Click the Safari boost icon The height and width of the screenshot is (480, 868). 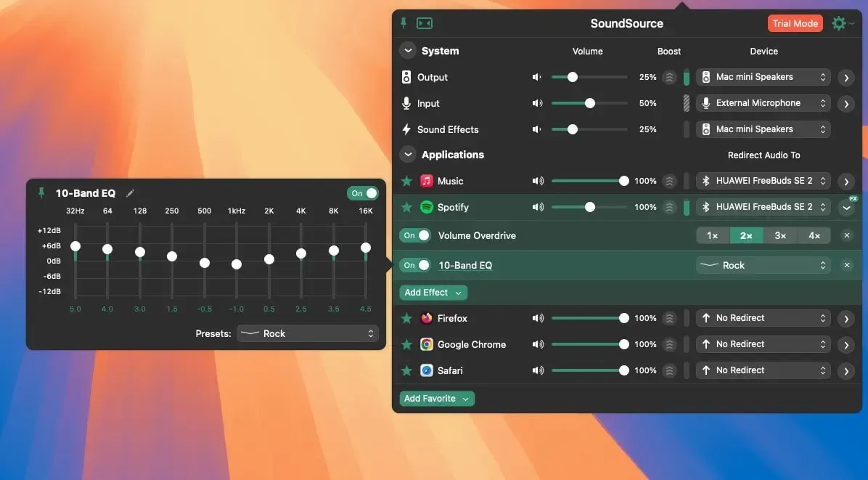tap(669, 370)
